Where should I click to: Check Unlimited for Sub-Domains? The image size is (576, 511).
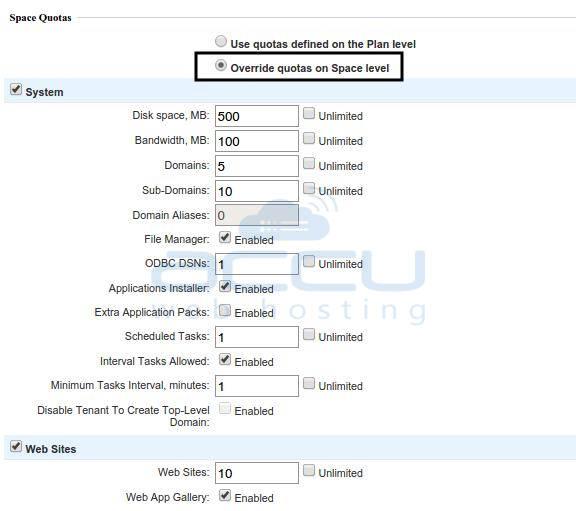309,188
